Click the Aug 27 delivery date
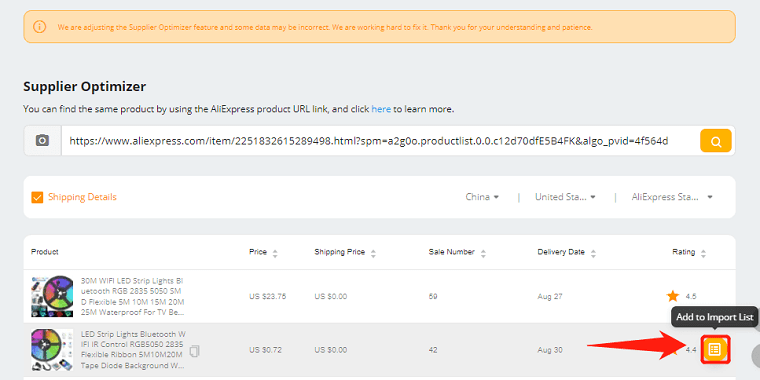The image size is (760, 380). 550,296
